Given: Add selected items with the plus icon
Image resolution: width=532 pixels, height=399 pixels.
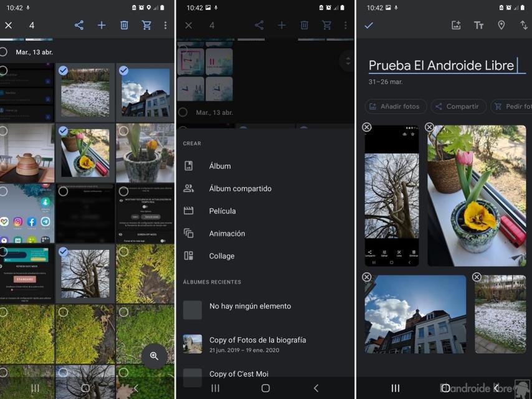Looking at the screenshot, I should [101, 25].
